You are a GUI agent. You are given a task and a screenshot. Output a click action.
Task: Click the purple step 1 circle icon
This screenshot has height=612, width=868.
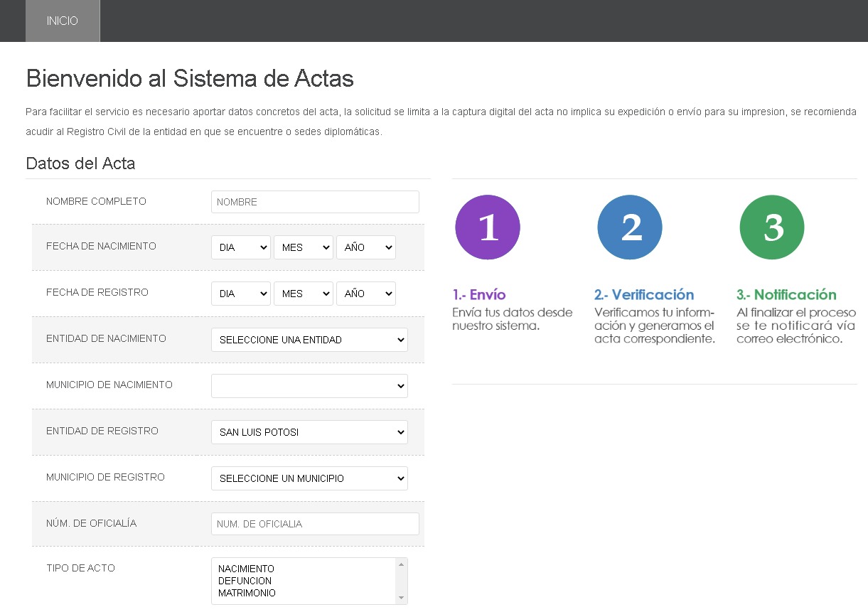(488, 227)
